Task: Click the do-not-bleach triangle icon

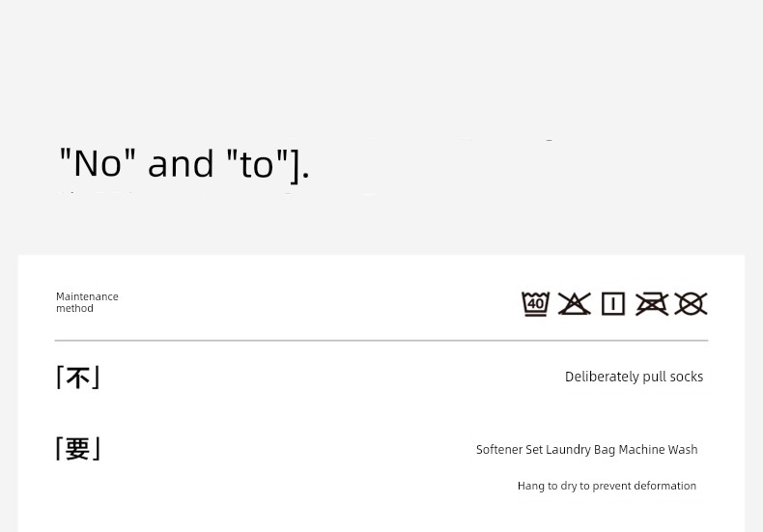Action: coord(574,304)
